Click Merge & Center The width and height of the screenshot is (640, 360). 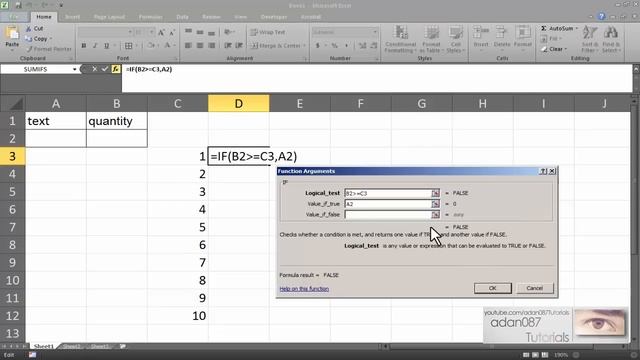[277, 46]
